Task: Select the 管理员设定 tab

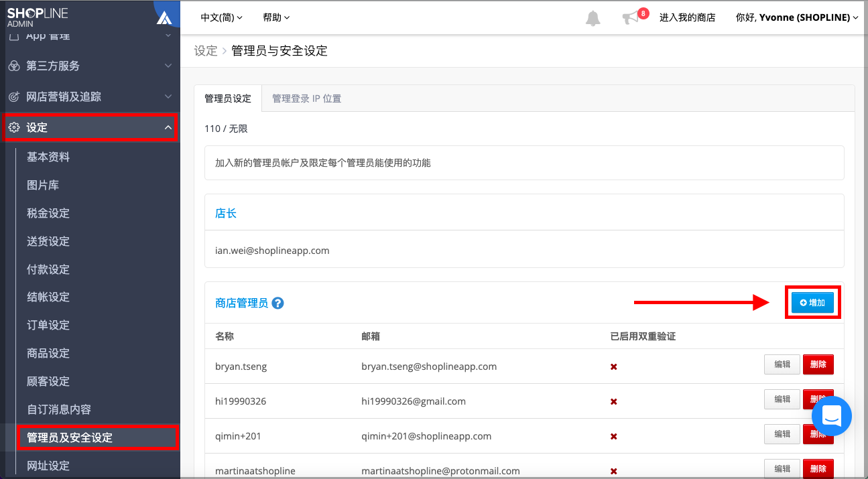Action: pyautogui.click(x=228, y=98)
